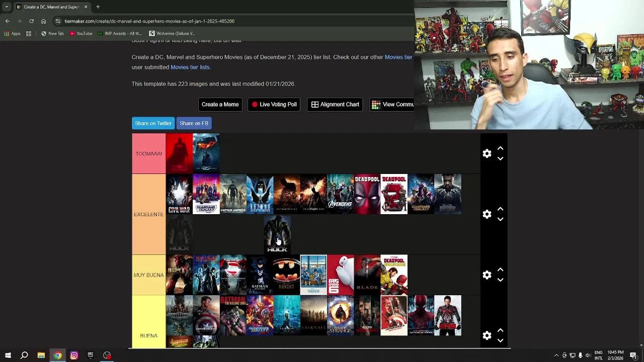Move EXCELENTE tier row up with arrow
This screenshot has width=644, height=362.
(500, 209)
